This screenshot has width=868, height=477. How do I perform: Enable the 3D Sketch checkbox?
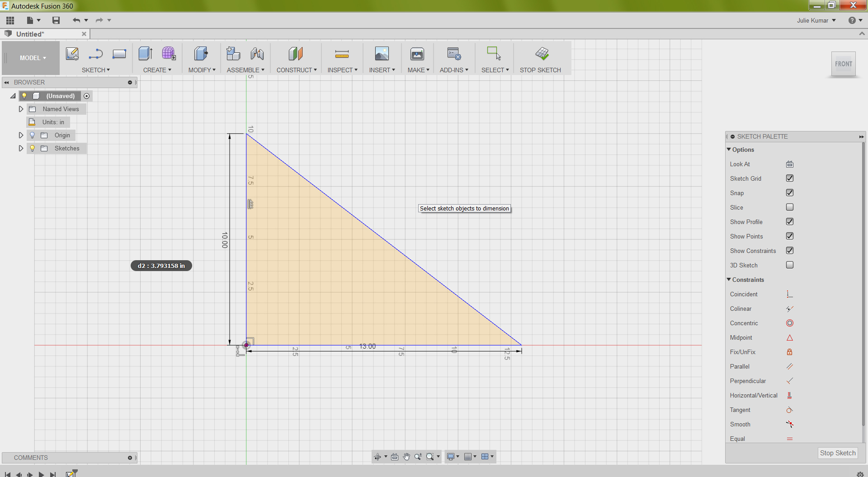click(790, 265)
